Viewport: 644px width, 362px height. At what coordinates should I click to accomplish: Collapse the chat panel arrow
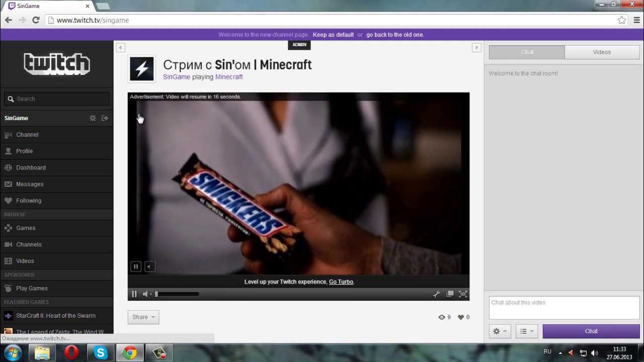click(x=476, y=48)
